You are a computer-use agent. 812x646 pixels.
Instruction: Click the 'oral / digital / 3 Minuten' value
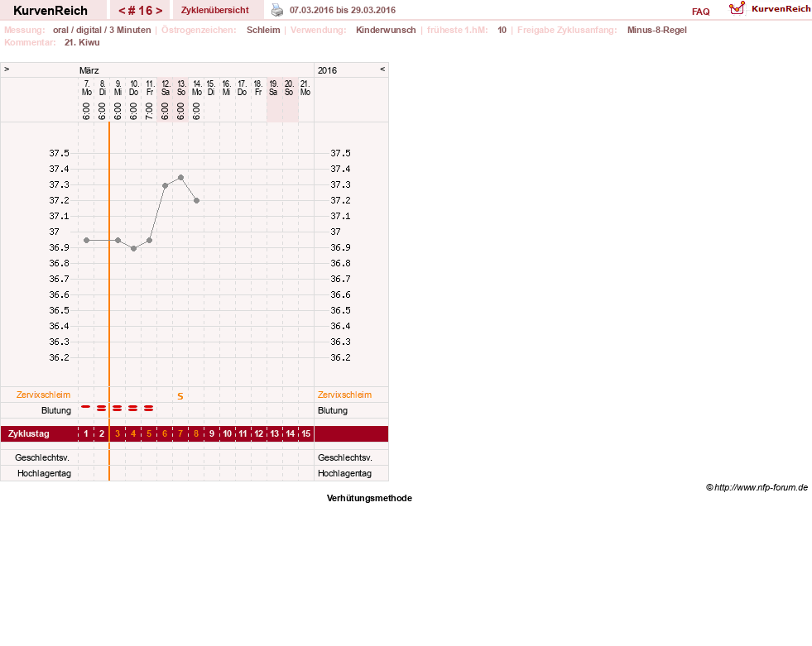pyautogui.click(x=102, y=30)
